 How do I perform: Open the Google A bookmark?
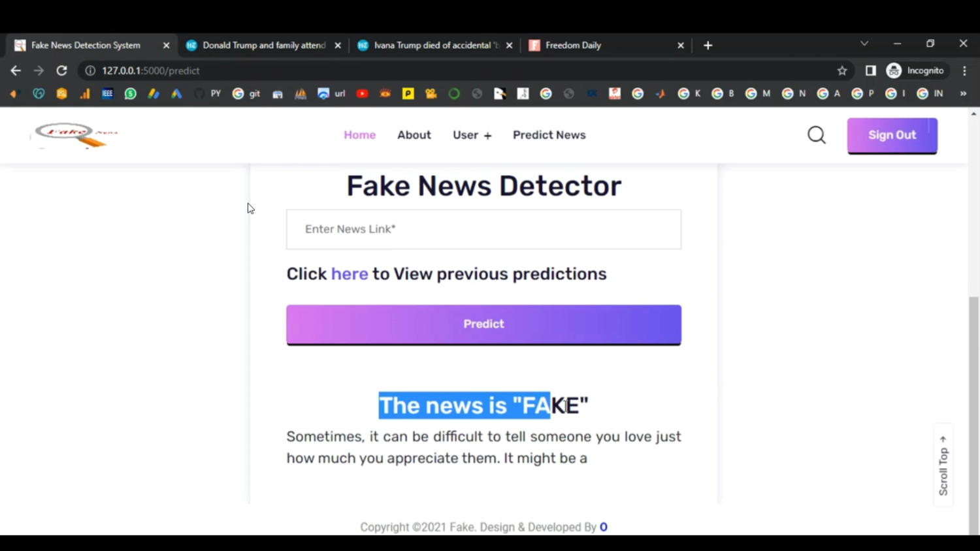[829, 93]
